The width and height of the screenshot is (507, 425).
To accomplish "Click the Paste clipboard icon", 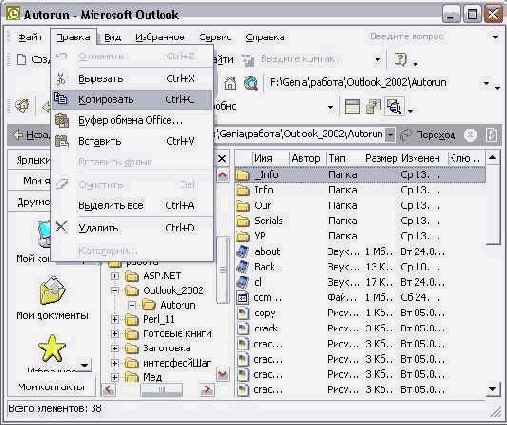I will pyautogui.click(x=62, y=141).
